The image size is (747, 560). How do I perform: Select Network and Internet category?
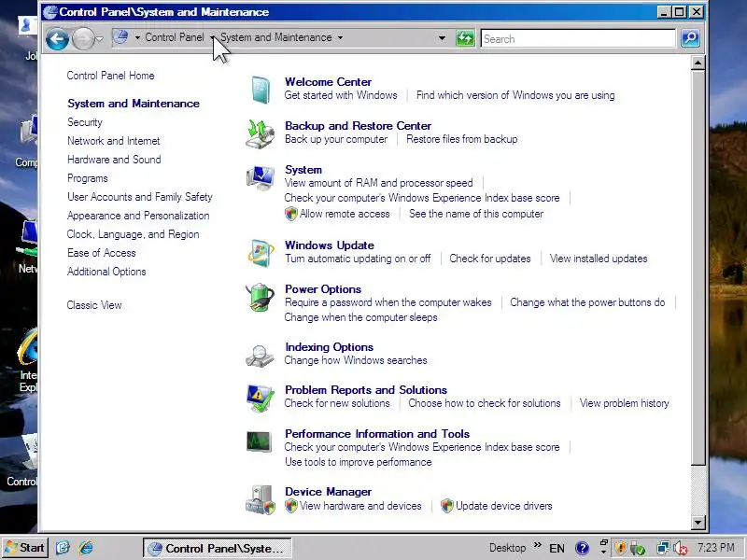point(113,141)
